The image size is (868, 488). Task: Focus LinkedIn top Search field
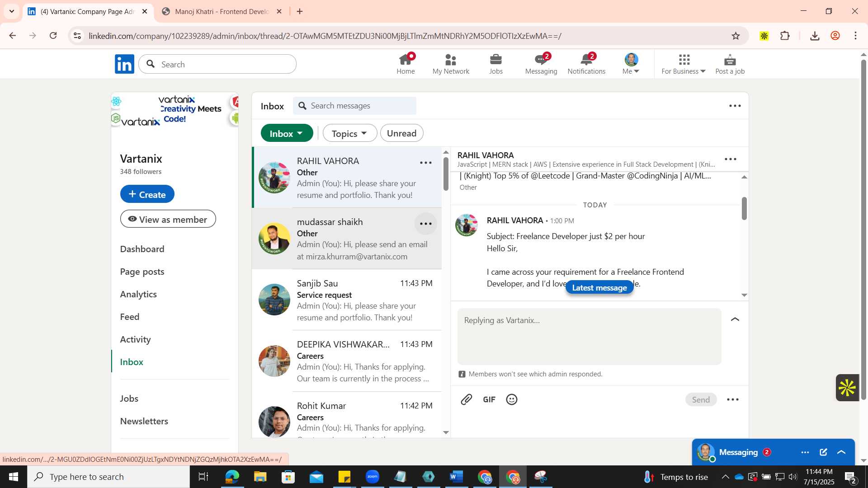[x=217, y=64]
